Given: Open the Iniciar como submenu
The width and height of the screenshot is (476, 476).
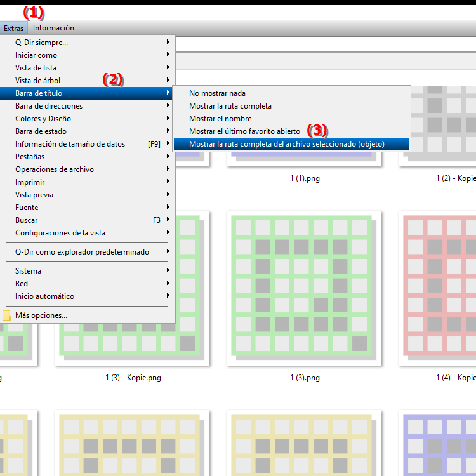Looking at the screenshot, I should pyautogui.click(x=88, y=55).
